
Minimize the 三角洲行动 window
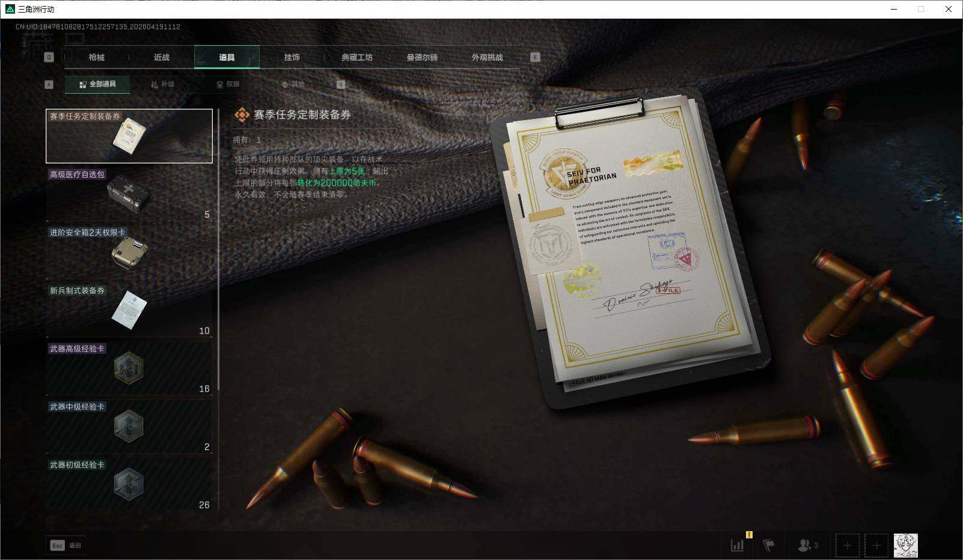pos(893,9)
